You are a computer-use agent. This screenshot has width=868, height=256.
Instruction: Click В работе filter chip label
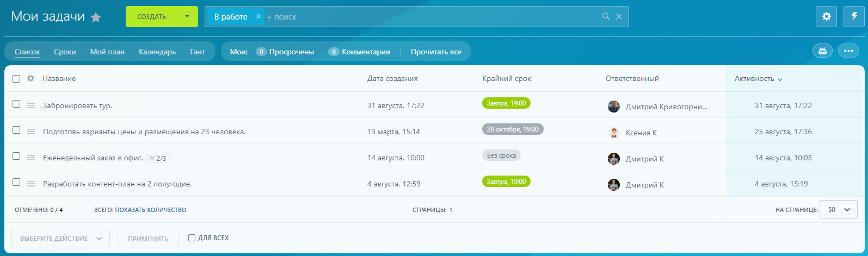[x=231, y=17]
